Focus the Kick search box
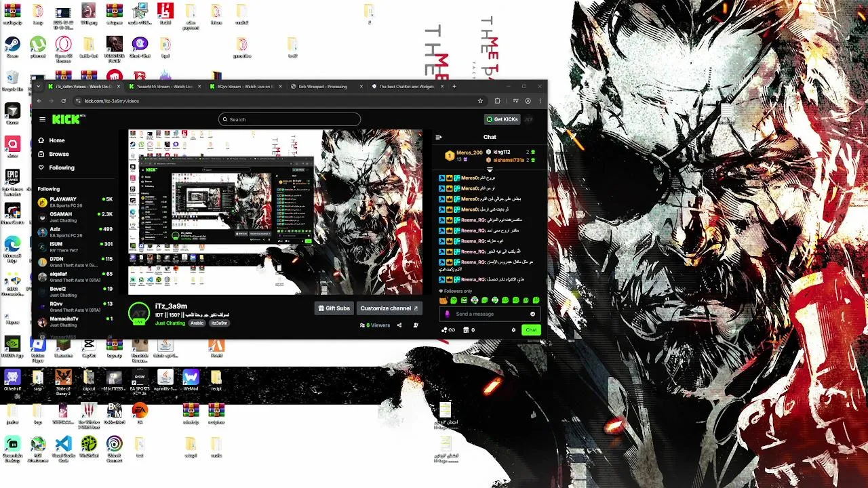868x488 pixels. click(x=289, y=119)
